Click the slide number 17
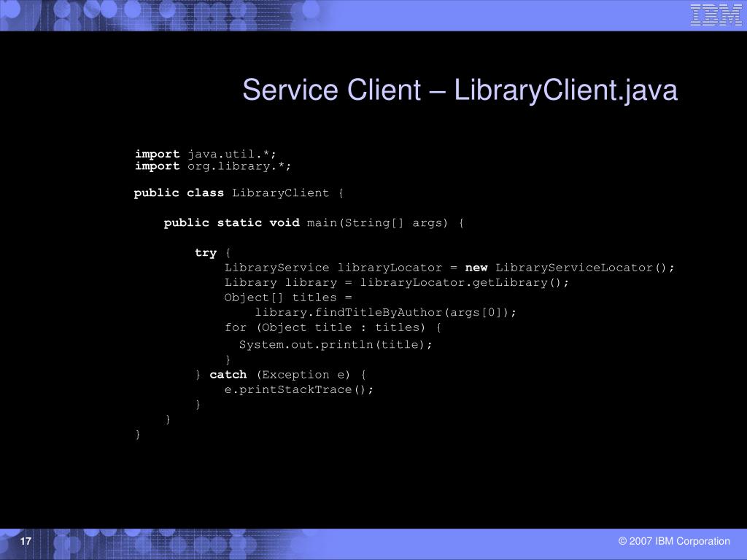Image resolution: width=747 pixels, height=560 pixels. pos(26,540)
